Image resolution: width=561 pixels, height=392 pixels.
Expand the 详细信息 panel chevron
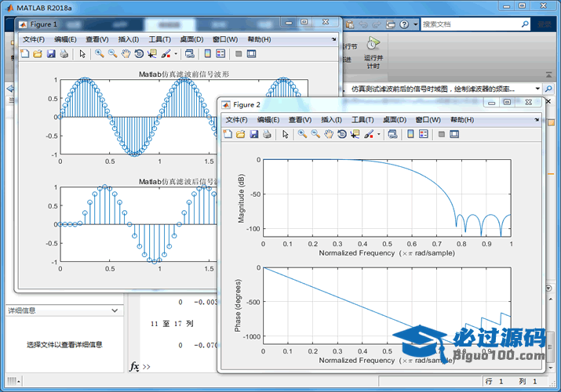click(115, 310)
